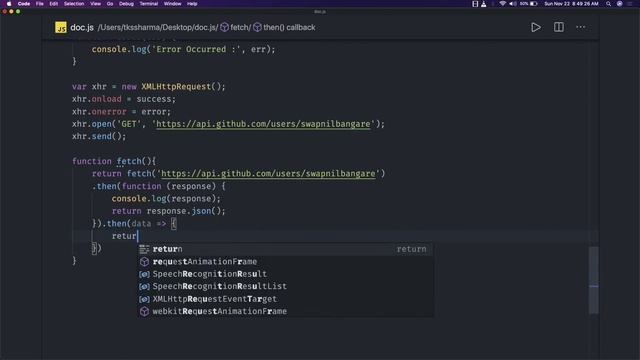
Task: Select the doc.js tab title
Action: coord(82,27)
